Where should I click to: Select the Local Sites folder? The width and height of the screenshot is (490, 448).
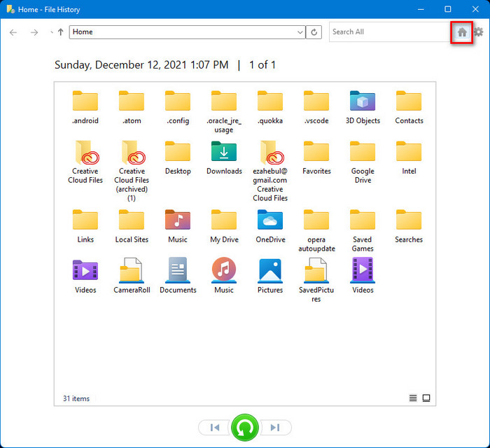click(132, 227)
